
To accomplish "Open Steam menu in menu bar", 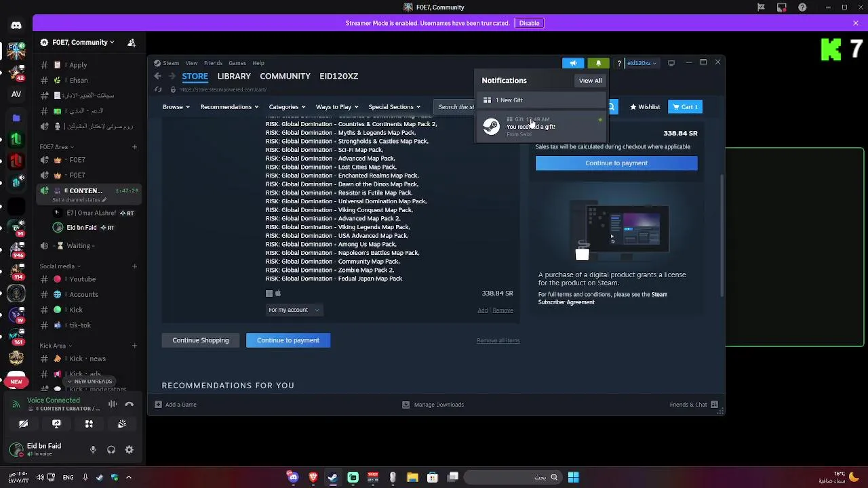I will (171, 63).
